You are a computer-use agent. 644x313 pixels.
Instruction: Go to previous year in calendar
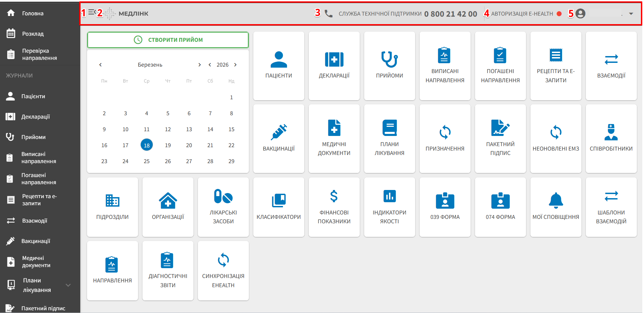click(x=210, y=65)
